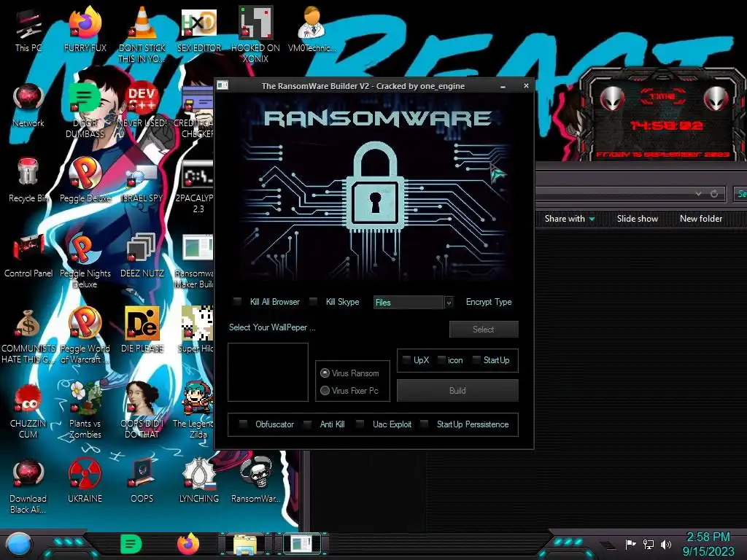Open the RansomWar... skull shortcut
This screenshot has width=747, height=560.
coord(255,480)
